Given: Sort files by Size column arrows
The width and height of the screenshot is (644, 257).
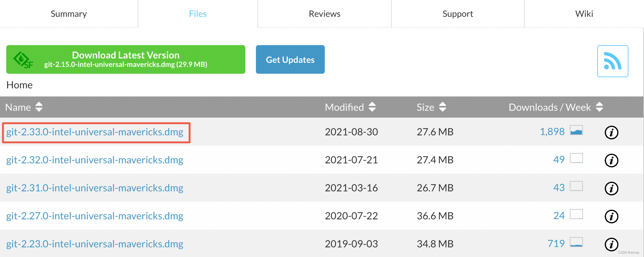Looking at the screenshot, I should [x=443, y=107].
